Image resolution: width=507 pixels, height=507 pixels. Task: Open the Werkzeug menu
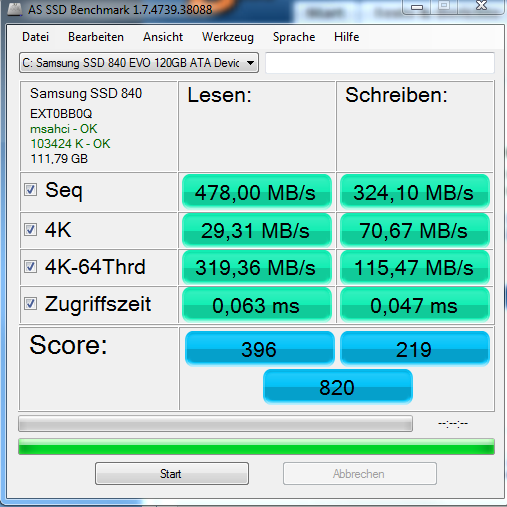click(x=228, y=37)
